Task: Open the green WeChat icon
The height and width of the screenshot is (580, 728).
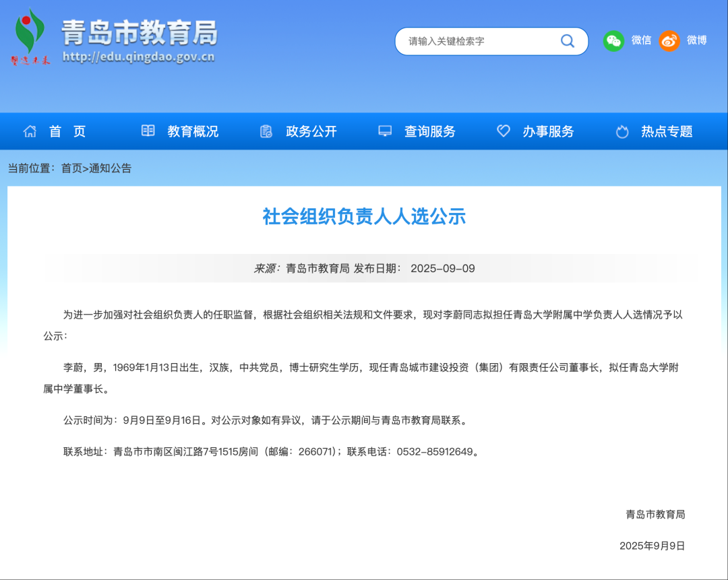Action: click(x=613, y=41)
